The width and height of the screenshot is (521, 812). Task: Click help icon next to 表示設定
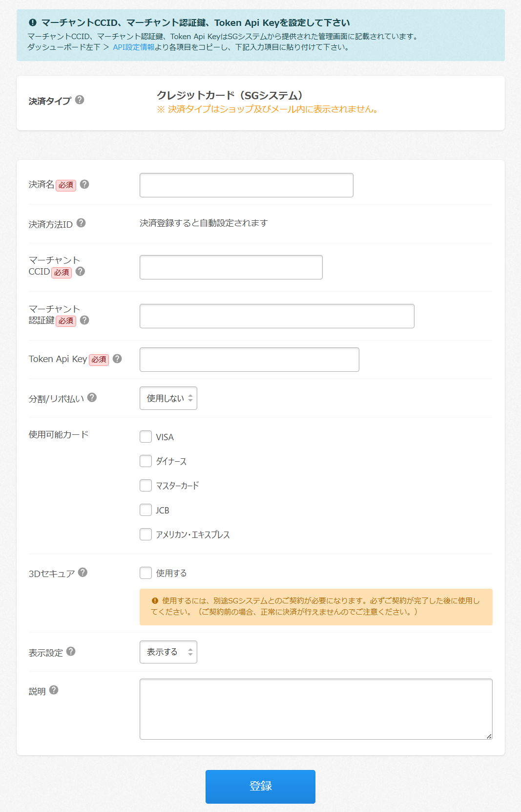coord(71,651)
